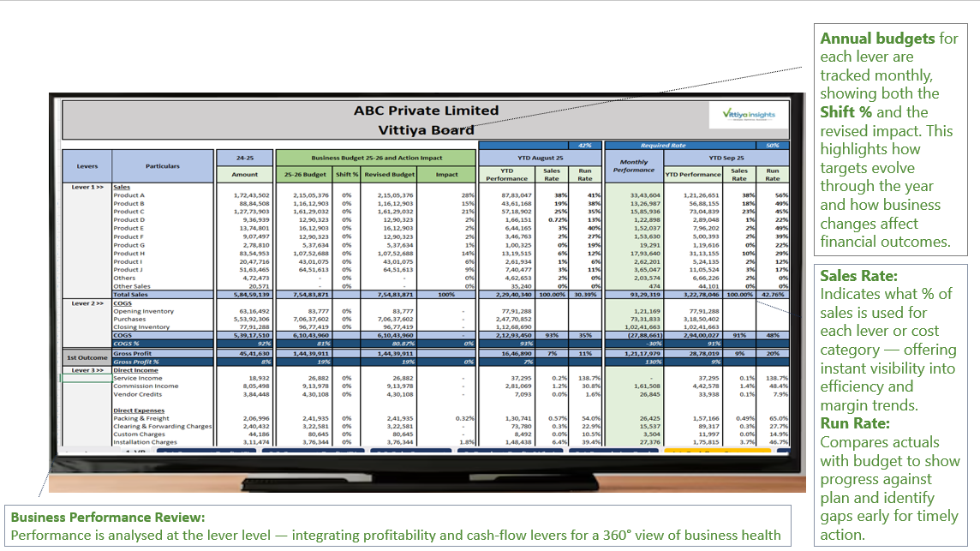This screenshot has height=551, width=980.
Task: Select the Shift % column header
Action: pos(346,174)
